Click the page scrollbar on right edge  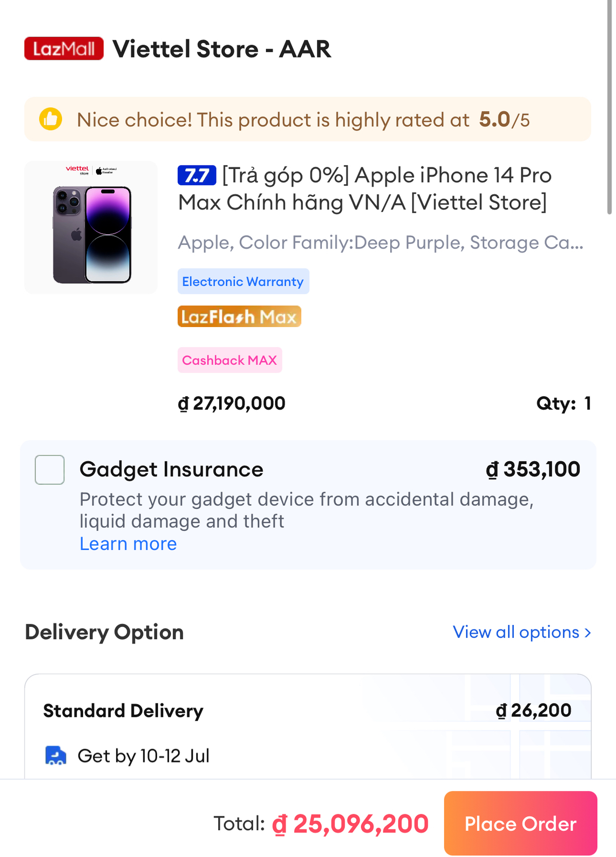coord(609,107)
